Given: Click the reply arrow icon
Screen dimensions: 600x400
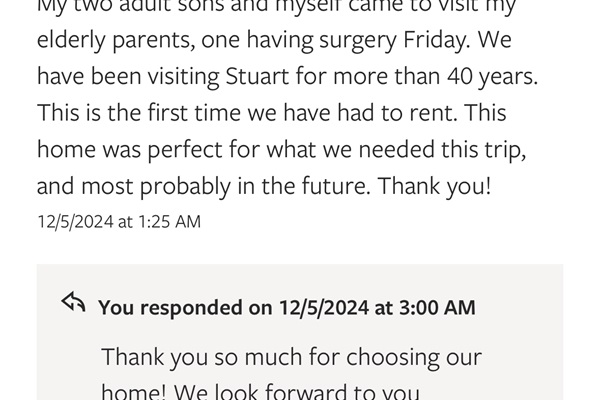Looking at the screenshot, I should pyautogui.click(x=73, y=303).
